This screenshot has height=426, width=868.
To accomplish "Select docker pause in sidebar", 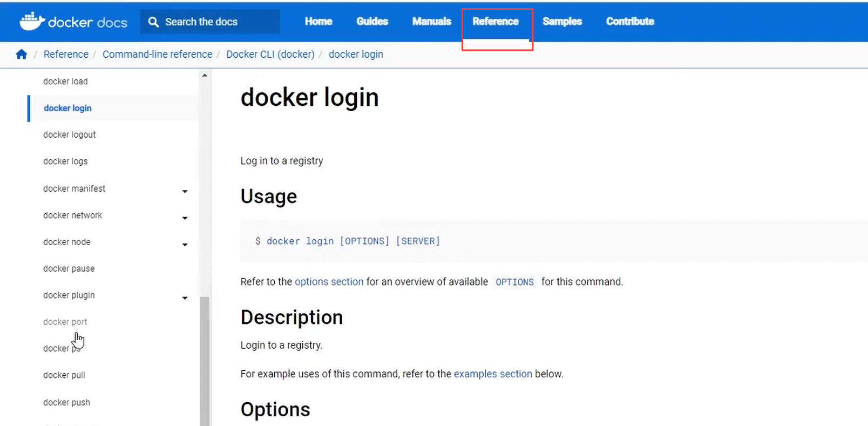I will [69, 268].
